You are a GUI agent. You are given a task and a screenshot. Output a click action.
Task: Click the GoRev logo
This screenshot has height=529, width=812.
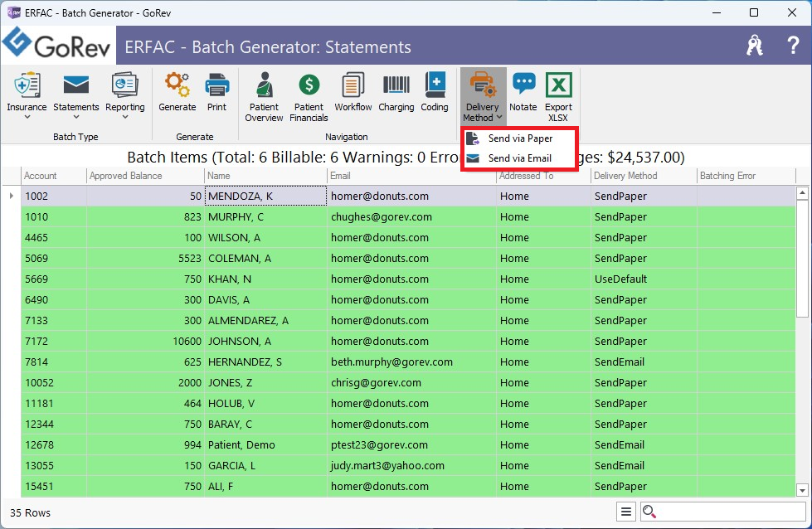pos(57,45)
